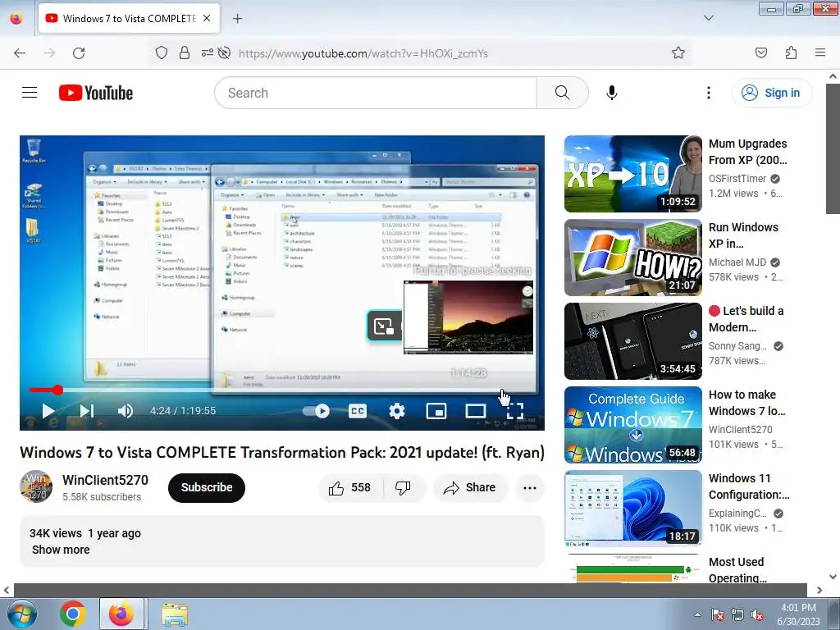Mute the video volume
Viewport: 840px width, 630px height.
pyautogui.click(x=126, y=411)
